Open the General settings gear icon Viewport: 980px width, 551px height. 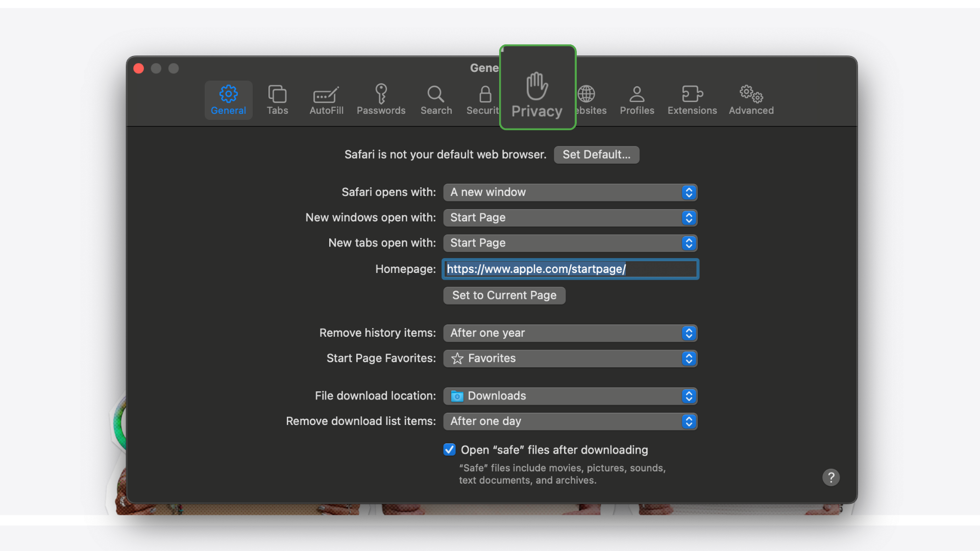click(x=228, y=100)
